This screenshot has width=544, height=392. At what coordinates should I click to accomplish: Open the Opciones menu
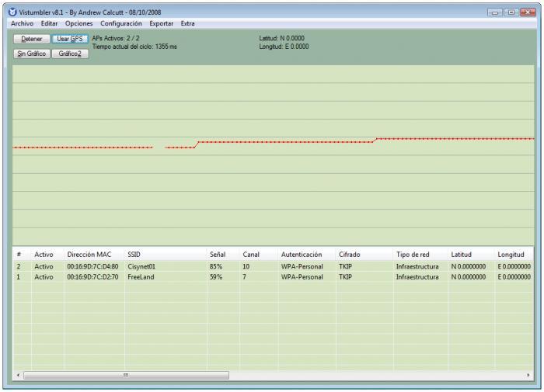click(x=78, y=23)
